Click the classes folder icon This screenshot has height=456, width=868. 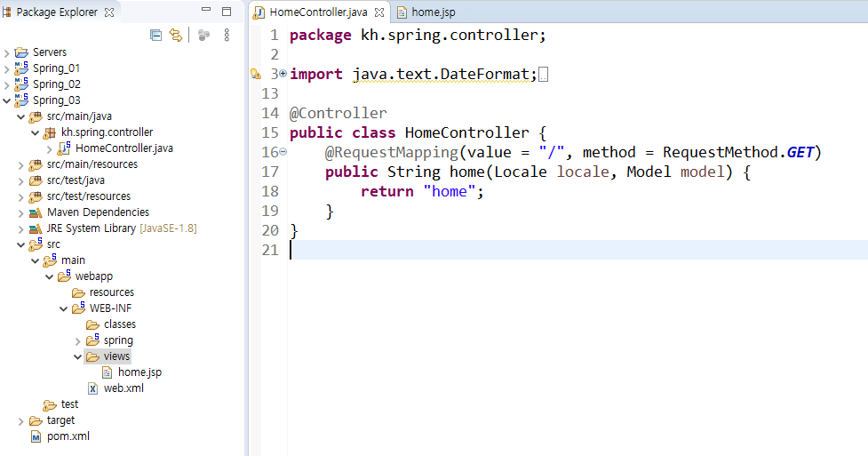[93, 324]
